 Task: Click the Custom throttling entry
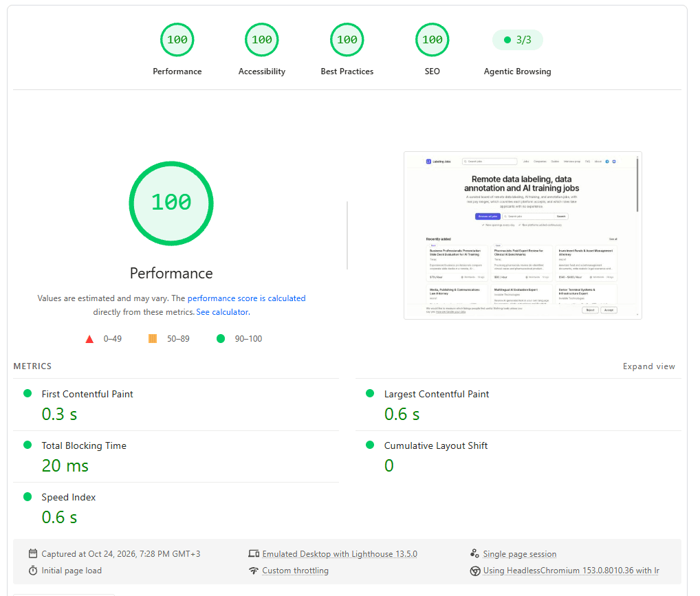(295, 571)
